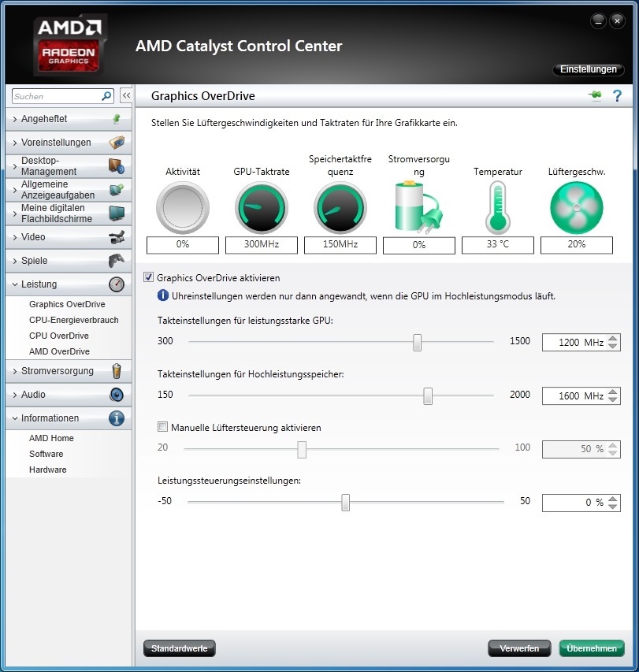Open the AMD Home page
Screen dimensions: 639x672
(51, 438)
